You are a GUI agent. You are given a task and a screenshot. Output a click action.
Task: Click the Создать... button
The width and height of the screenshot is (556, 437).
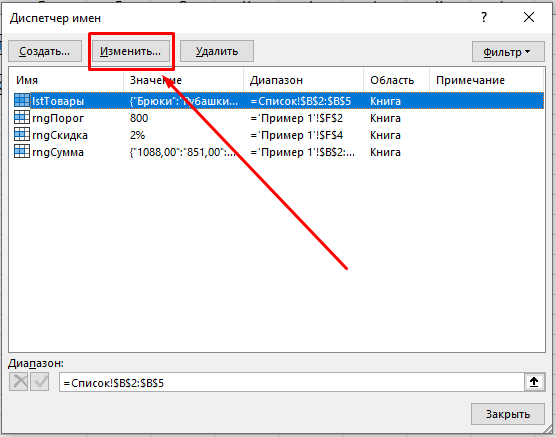pos(45,51)
